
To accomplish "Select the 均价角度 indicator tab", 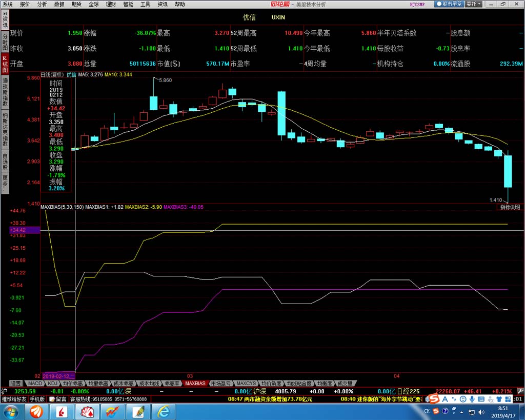I will (x=272, y=384).
